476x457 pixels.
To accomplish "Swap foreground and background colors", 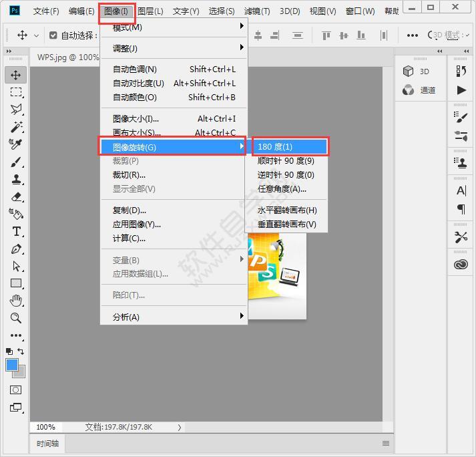I will (21, 351).
